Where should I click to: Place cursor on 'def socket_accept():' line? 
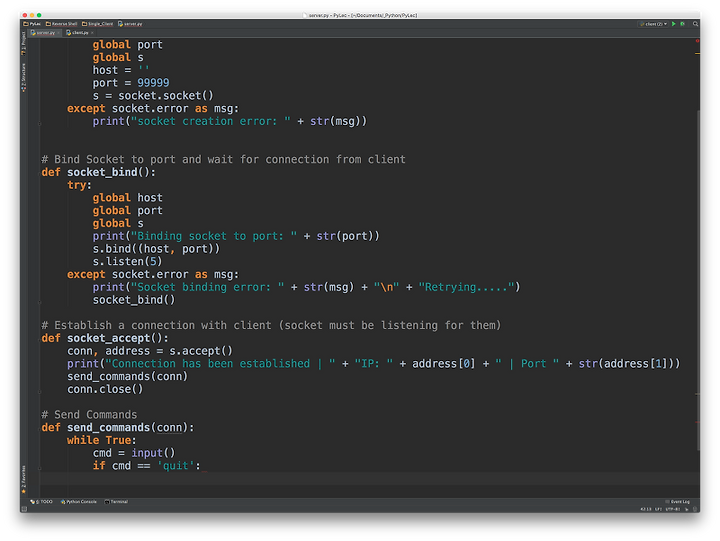click(x=105, y=338)
